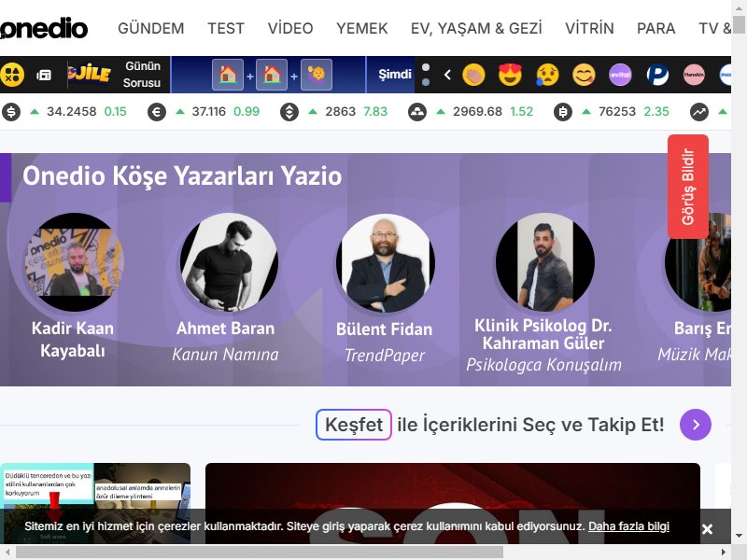Open the Kanun Namına column
Image resolution: width=747 pixels, height=560 pixels.
point(225,355)
